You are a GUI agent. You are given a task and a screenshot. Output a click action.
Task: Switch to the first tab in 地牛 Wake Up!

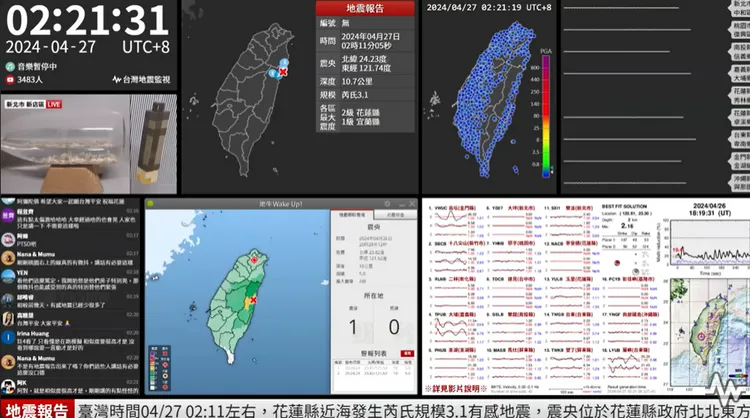[352, 215]
